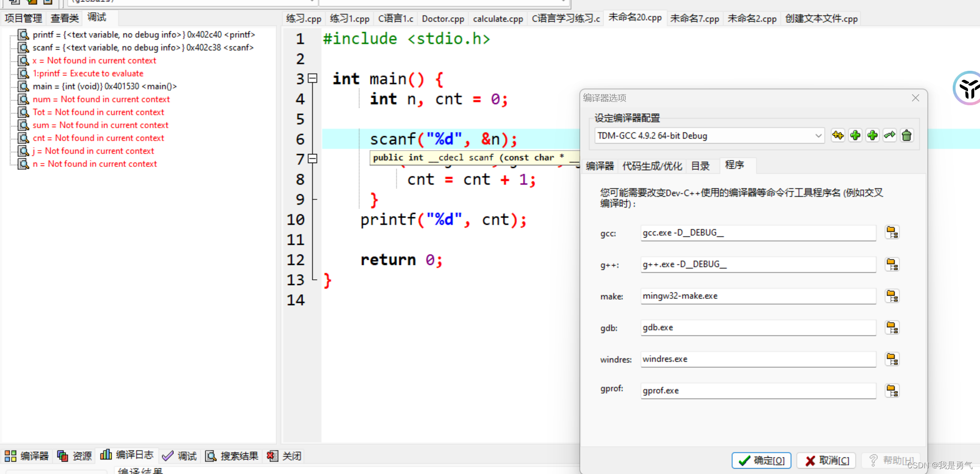Switch to the C语言1.c editor tab

(x=395, y=19)
